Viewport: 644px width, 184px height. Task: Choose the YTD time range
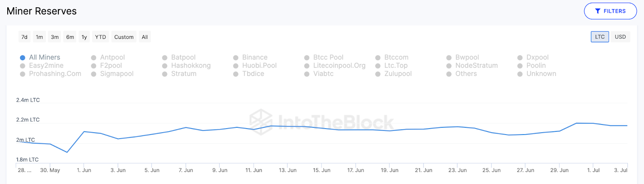click(x=101, y=37)
